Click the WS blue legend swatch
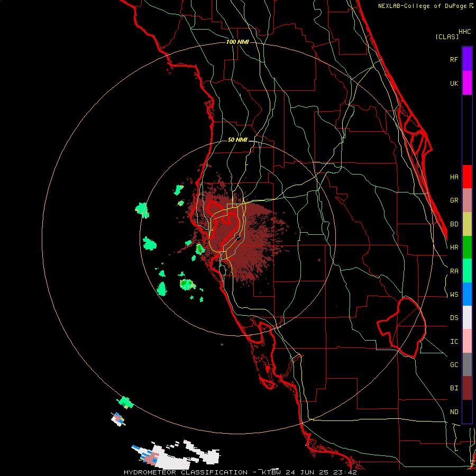The image size is (476, 476). tap(467, 294)
